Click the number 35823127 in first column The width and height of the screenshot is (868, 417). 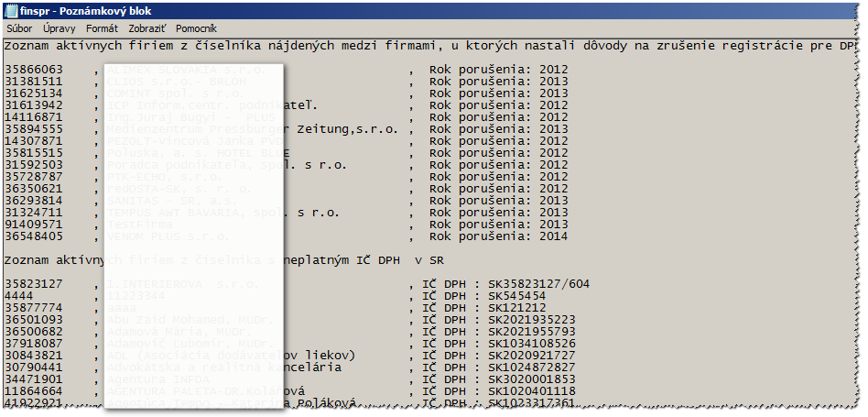34,284
